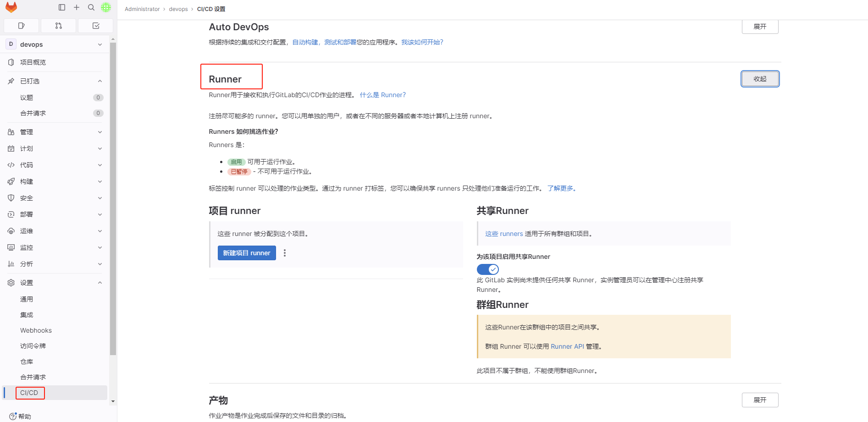The width and height of the screenshot is (868, 422).
Task: Open the 什么是 Runner? link
Action: pyautogui.click(x=382, y=95)
